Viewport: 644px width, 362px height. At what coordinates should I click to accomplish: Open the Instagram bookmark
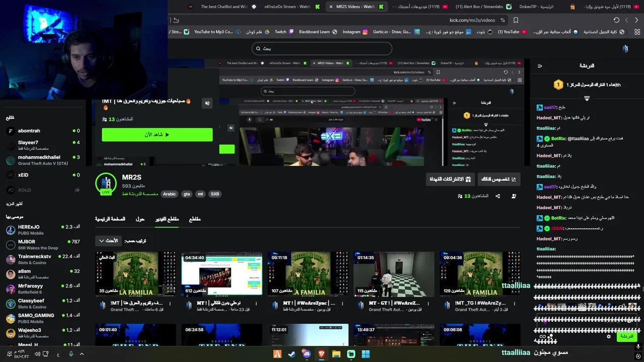[x=355, y=32]
